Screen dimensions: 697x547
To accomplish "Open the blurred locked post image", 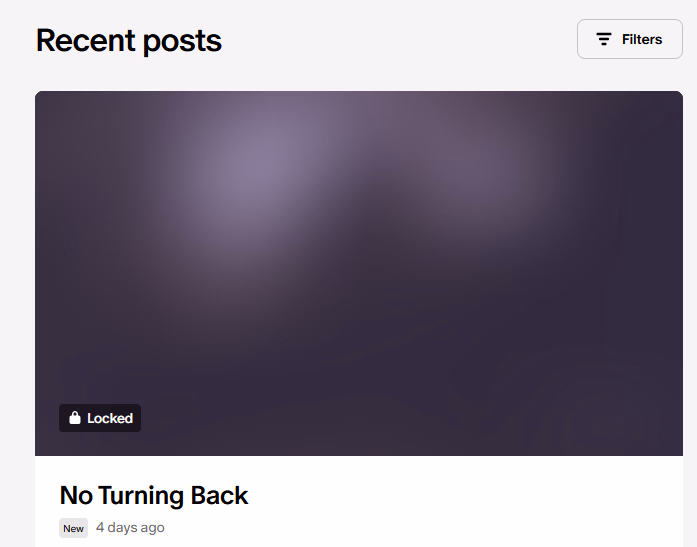I will 359,273.
